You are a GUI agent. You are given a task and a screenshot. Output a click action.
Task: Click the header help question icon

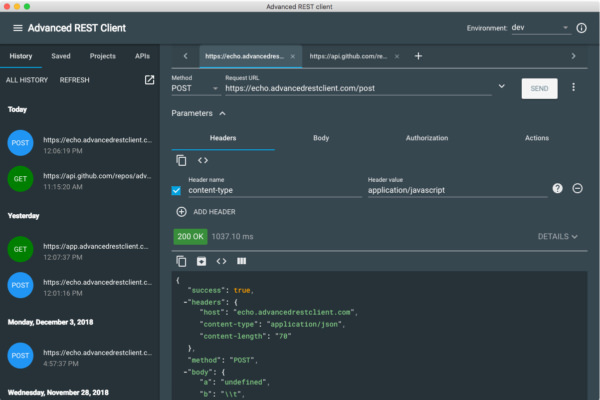pyautogui.click(x=557, y=189)
